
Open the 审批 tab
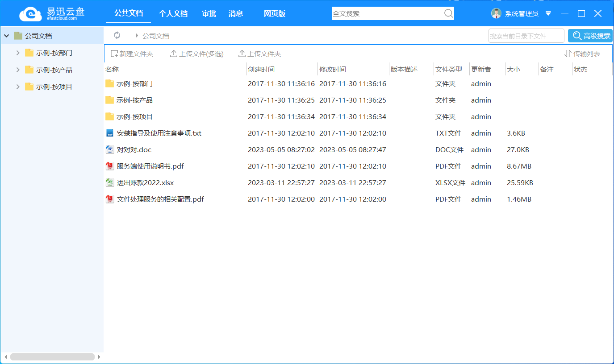coord(209,13)
